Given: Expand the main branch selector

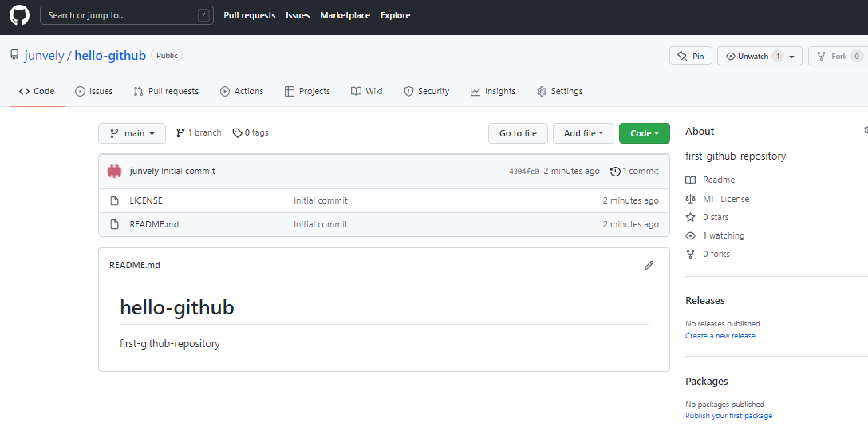Looking at the screenshot, I should [132, 133].
